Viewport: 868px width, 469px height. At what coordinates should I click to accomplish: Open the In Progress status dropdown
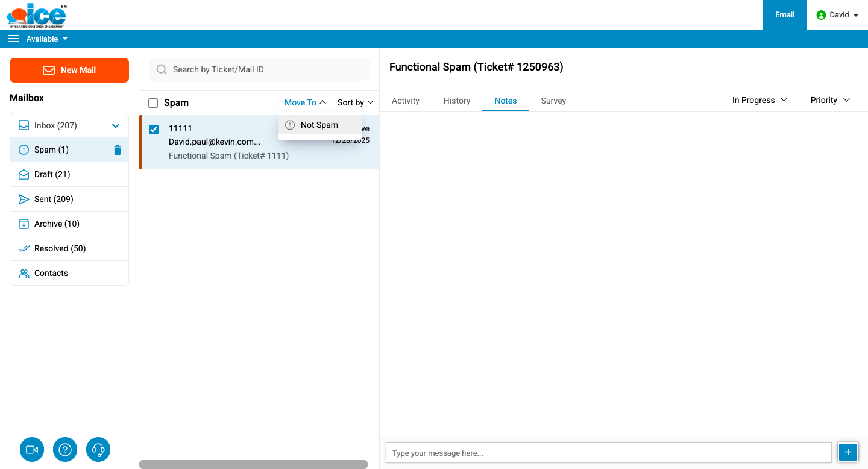pos(759,100)
